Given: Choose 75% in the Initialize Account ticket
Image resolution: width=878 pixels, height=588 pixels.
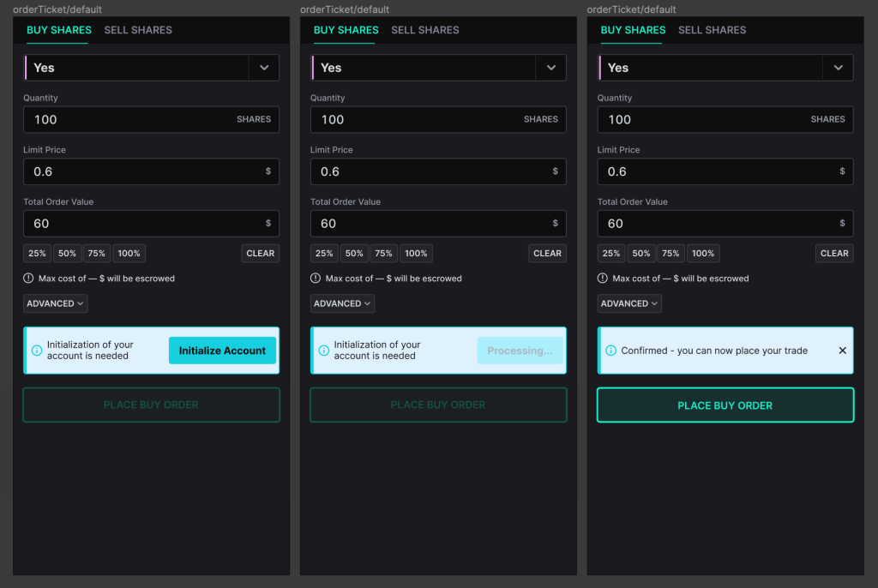Looking at the screenshot, I should pyautogui.click(x=96, y=253).
